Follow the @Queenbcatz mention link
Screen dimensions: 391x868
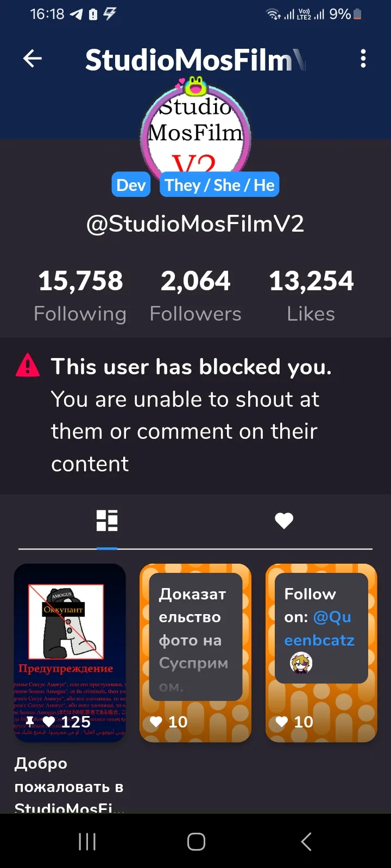[320, 629]
